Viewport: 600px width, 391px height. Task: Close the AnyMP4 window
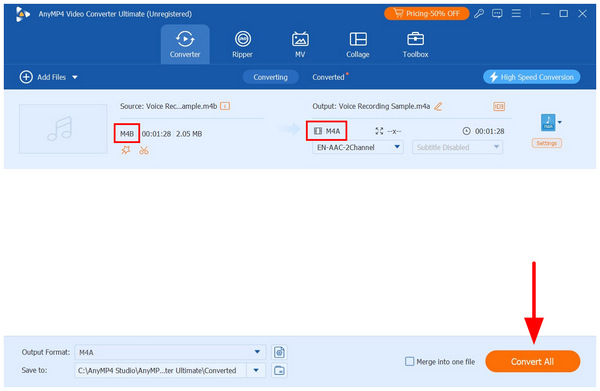(582, 14)
